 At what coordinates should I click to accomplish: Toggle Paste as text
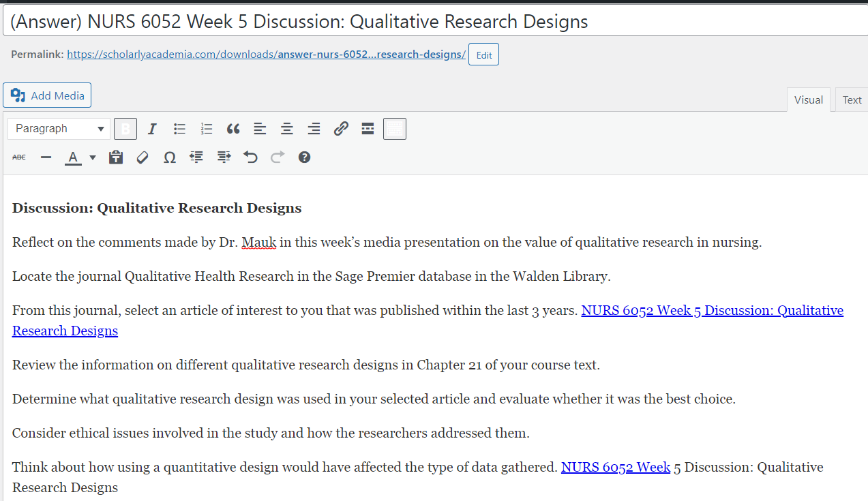116,157
